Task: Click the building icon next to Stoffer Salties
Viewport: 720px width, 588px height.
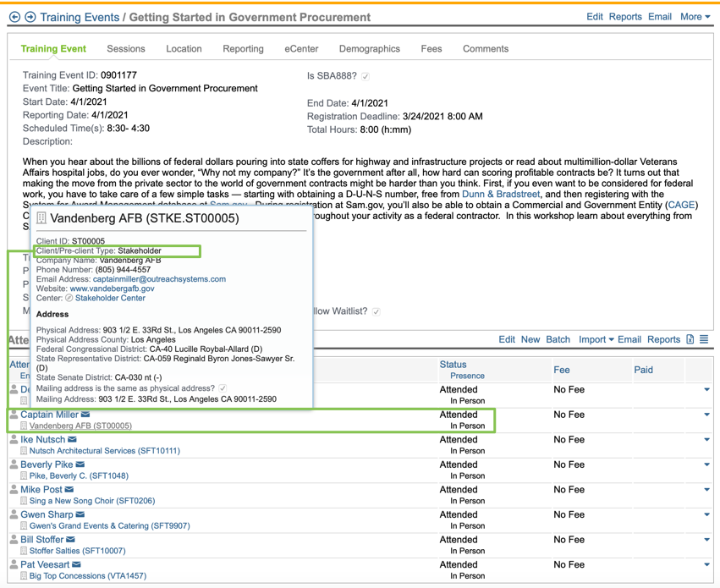Action: tap(24, 551)
